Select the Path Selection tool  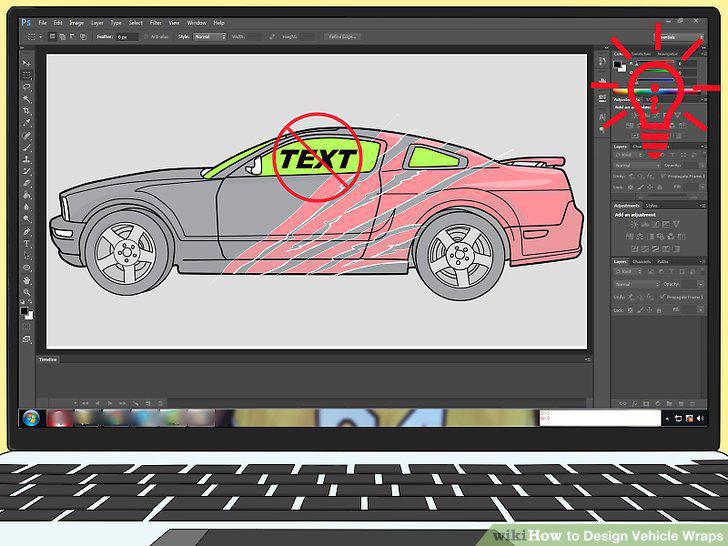pos(27,256)
